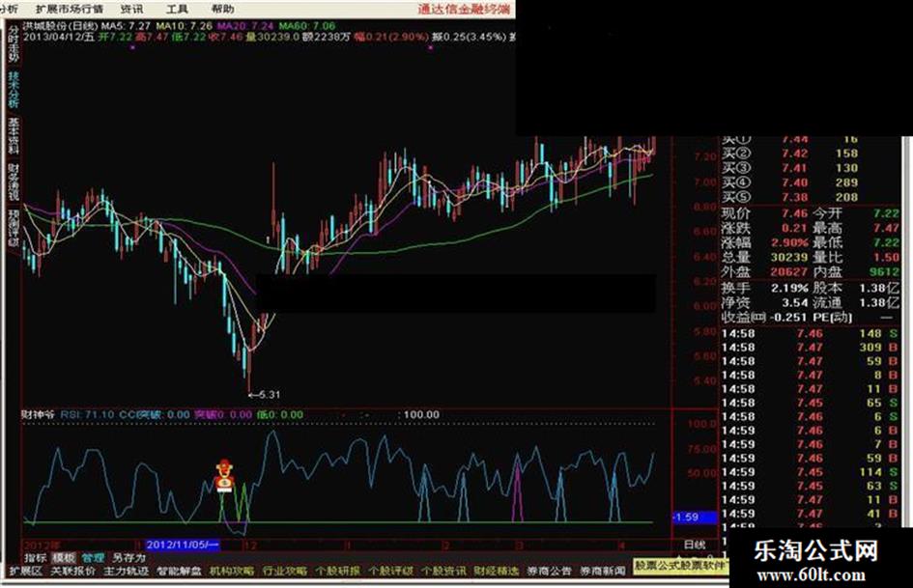
Task: Click the 今开 7.22 value
Action: (886, 213)
